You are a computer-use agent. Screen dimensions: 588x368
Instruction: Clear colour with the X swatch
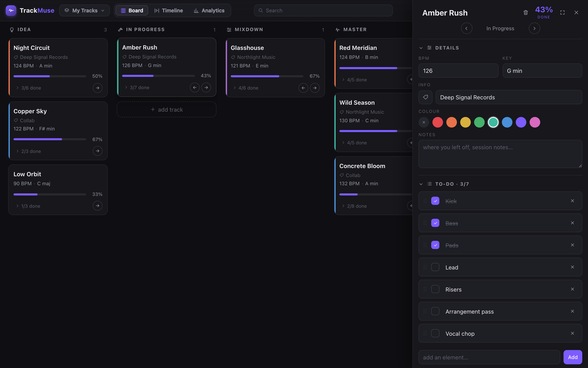click(424, 122)
